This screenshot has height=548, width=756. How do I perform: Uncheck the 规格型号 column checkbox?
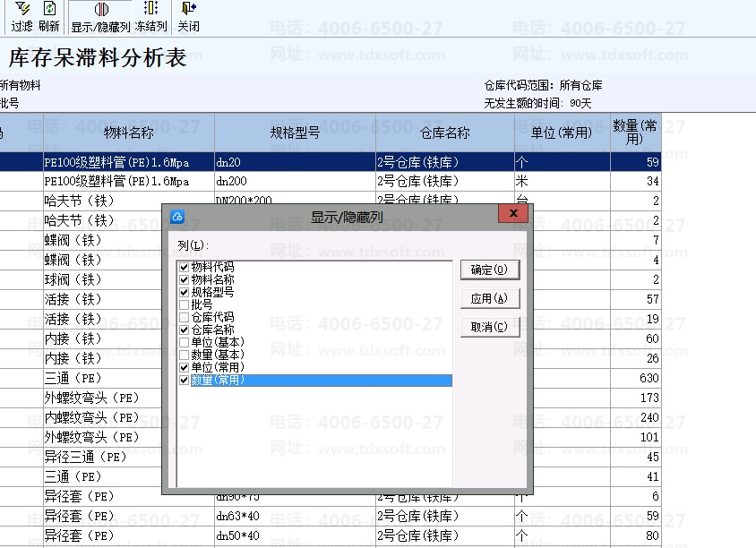pos(184,292)
